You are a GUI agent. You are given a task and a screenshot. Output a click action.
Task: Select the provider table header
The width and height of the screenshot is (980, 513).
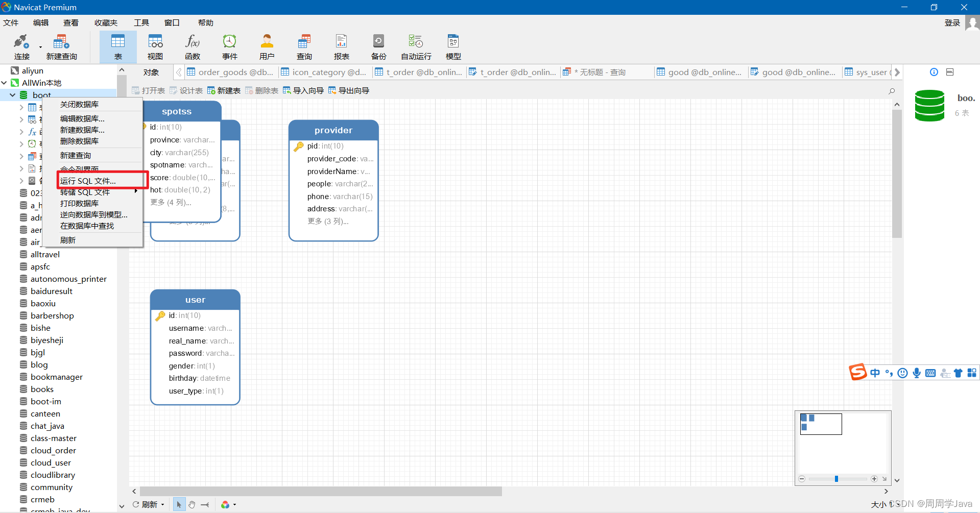tap(333, 130)
